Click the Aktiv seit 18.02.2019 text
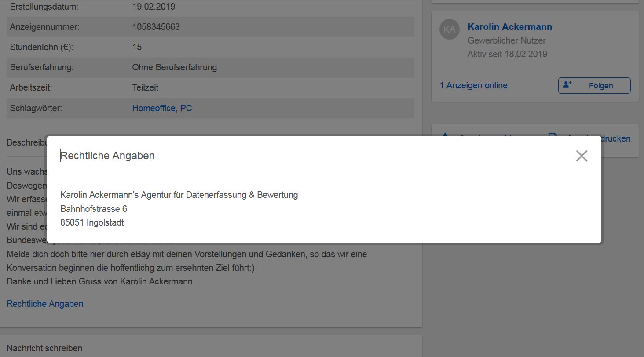644x357 pixels. (x=507, y=54)
